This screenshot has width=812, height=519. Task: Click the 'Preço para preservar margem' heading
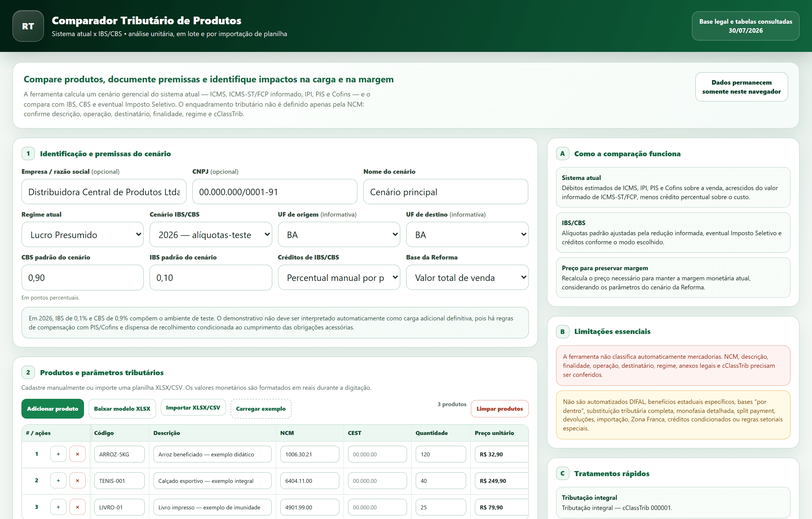604,268
